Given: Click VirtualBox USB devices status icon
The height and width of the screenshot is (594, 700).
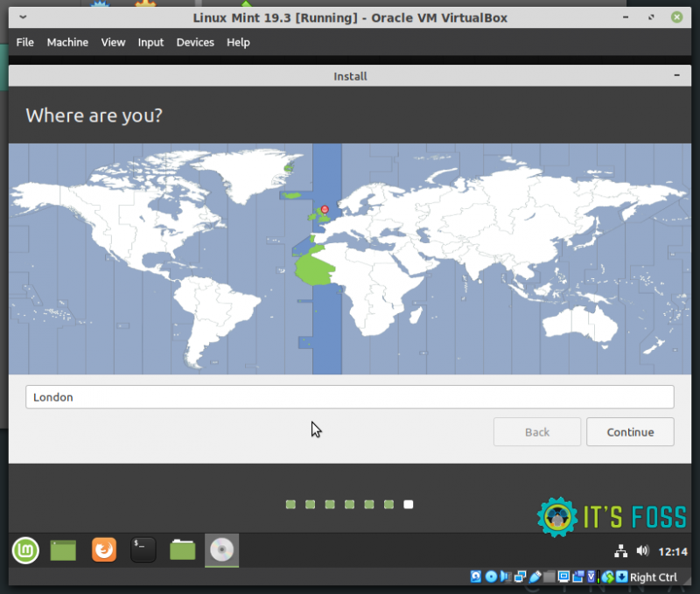Looking at the screenshot, I should 535,577.
